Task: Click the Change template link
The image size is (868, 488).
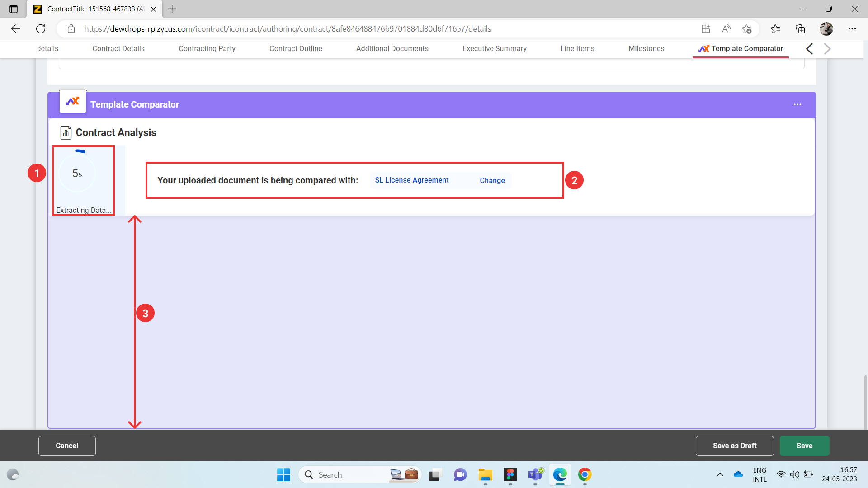Action: point(492,180)
